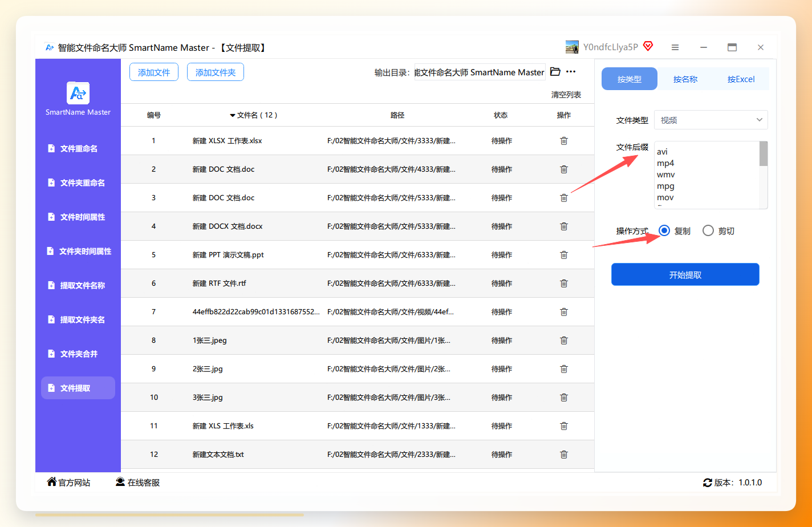Click the 文件后缀 list scrollbar thumb
The width and height of the screenshot is (812, 527).
pyautogui.click(x=764, y=153)
